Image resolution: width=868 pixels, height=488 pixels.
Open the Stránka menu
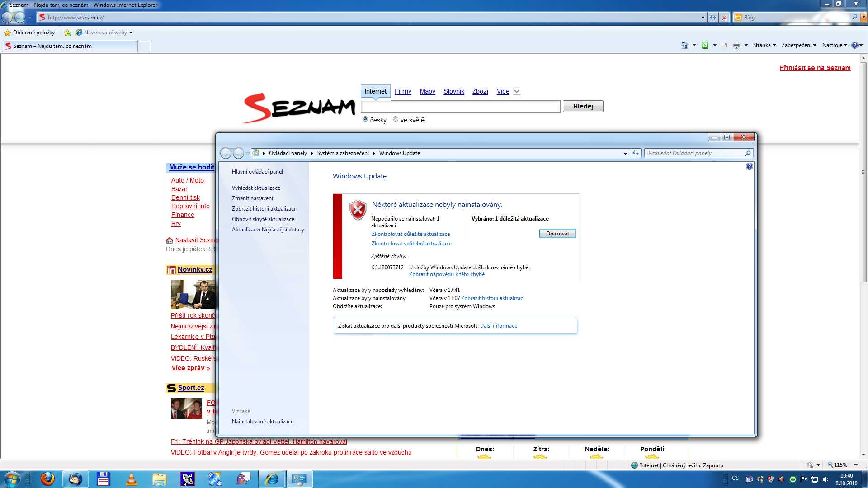(764, 45)
